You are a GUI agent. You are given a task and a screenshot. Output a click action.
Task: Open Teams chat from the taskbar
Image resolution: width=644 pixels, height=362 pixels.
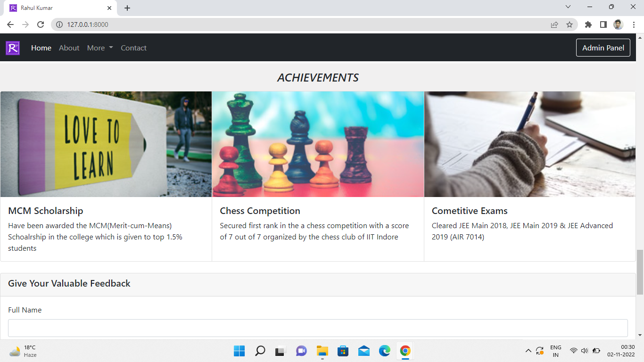(x=301, y=351)
